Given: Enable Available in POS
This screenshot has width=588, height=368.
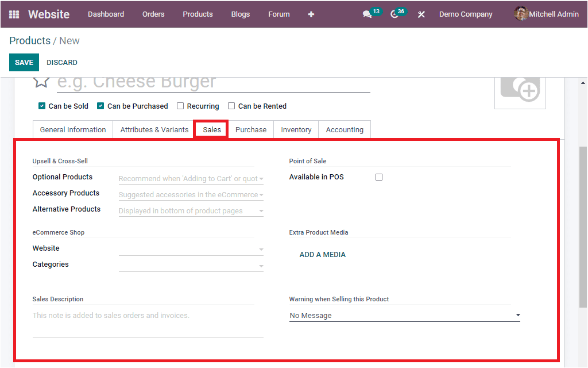Looking at the screenshot, I should pos(378,177).
